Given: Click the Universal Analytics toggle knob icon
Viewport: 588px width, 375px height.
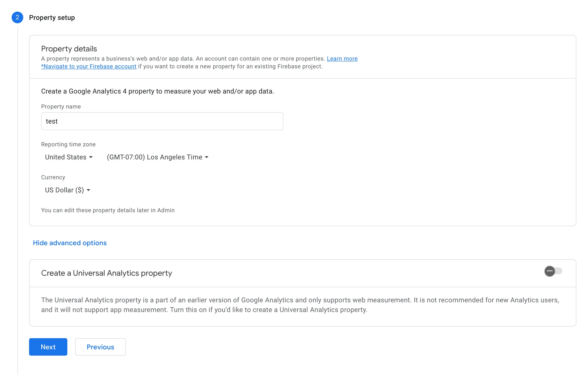Looking at the screenshot, I should tap(550, 271).
